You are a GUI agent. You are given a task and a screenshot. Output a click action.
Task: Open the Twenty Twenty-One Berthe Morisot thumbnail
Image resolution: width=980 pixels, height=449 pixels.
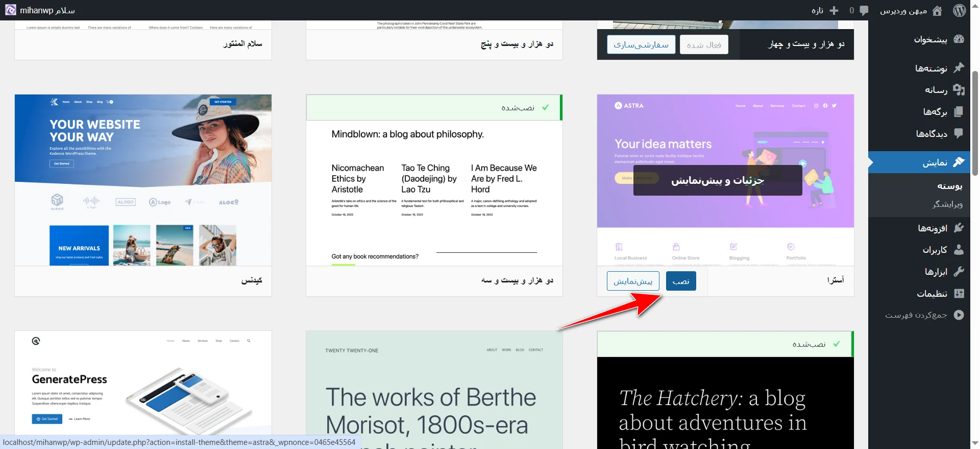pos(434,389)
